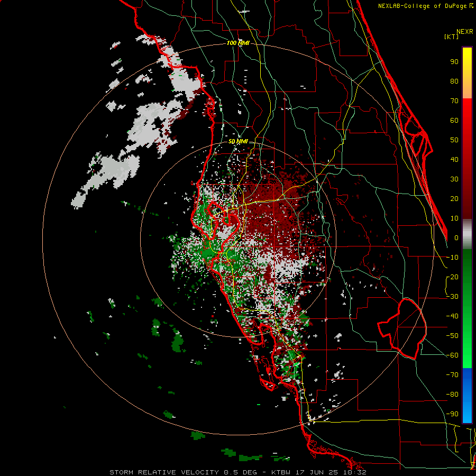Select the 60 value on velocity scale

[454, 121]
